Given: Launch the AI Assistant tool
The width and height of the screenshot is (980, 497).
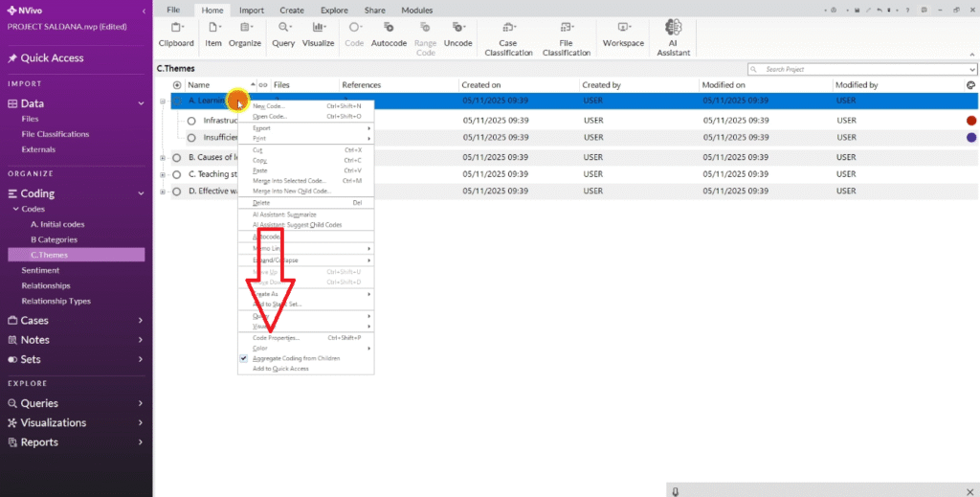Looking at the screenshot, I should point(673,38).
